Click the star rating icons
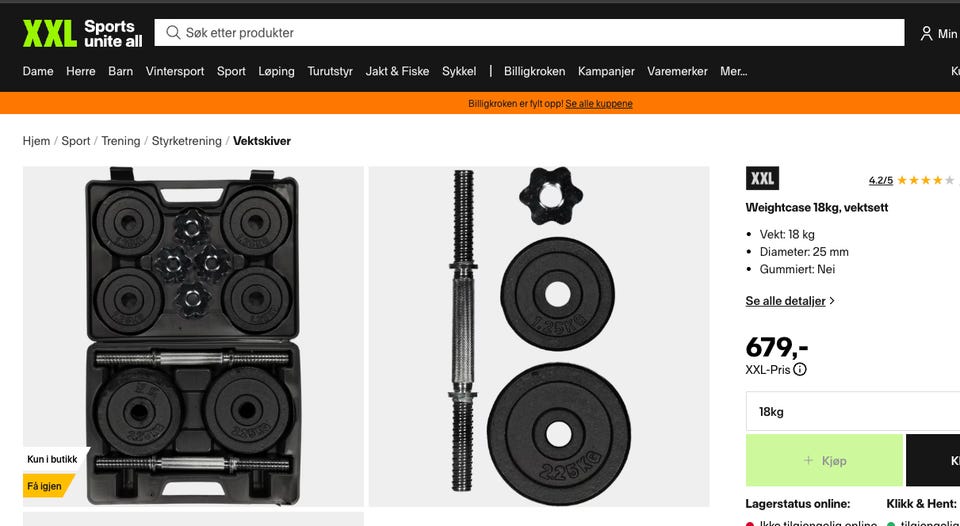The image size is (960, 526). 926,180
